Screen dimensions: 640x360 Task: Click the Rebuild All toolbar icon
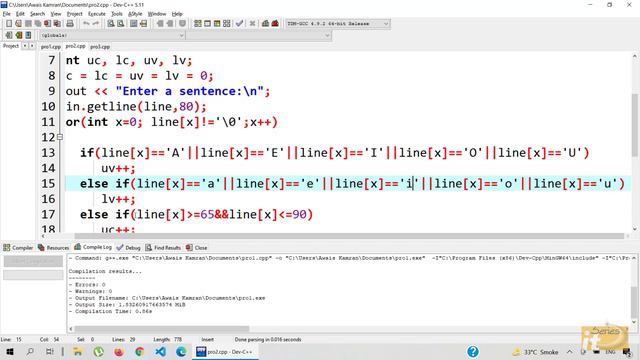point(227,24)
